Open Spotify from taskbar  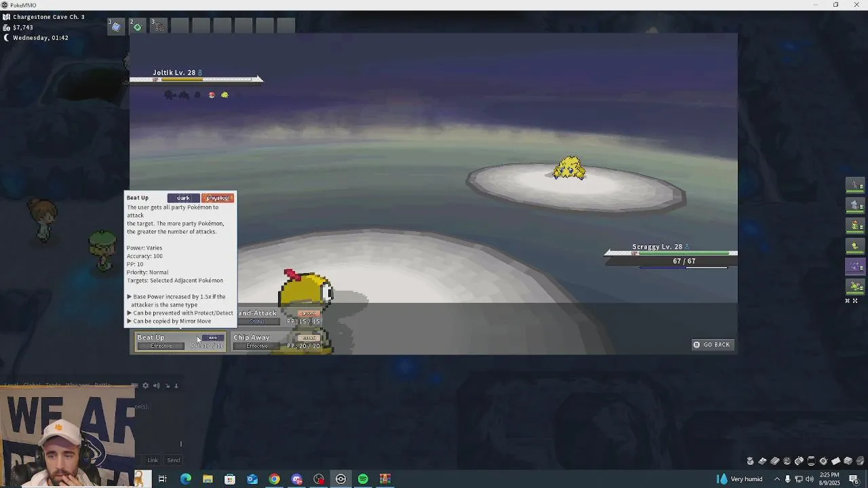click(x=363, y=479)
